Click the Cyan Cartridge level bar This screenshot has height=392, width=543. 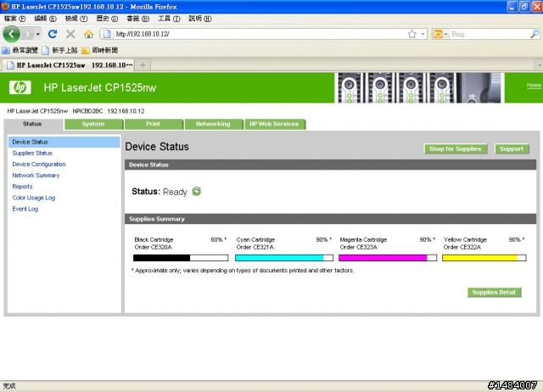pyautogui.click(x=284, y=258)
